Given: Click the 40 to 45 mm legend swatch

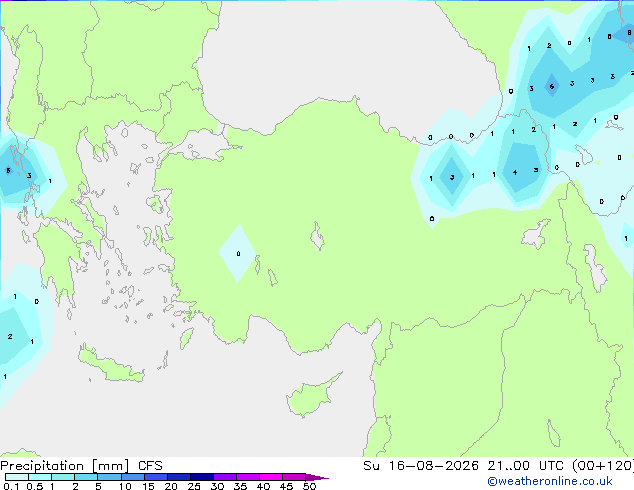Looking at the screenshot, I should click(x=271, y=477).
